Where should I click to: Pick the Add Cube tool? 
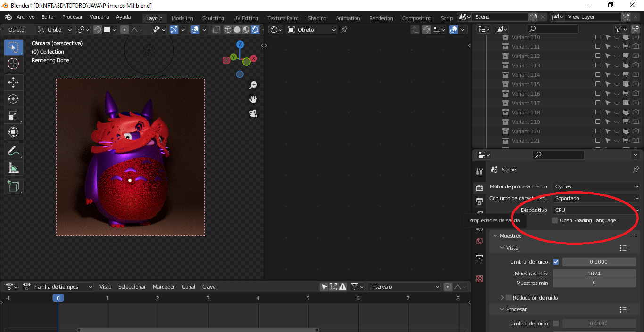tap(13, 186)
